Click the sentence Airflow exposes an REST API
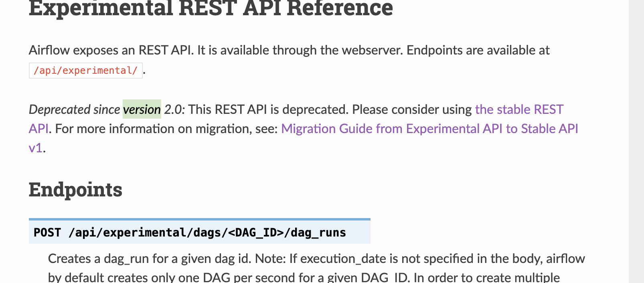644x283 pixels. pos(111,50)
